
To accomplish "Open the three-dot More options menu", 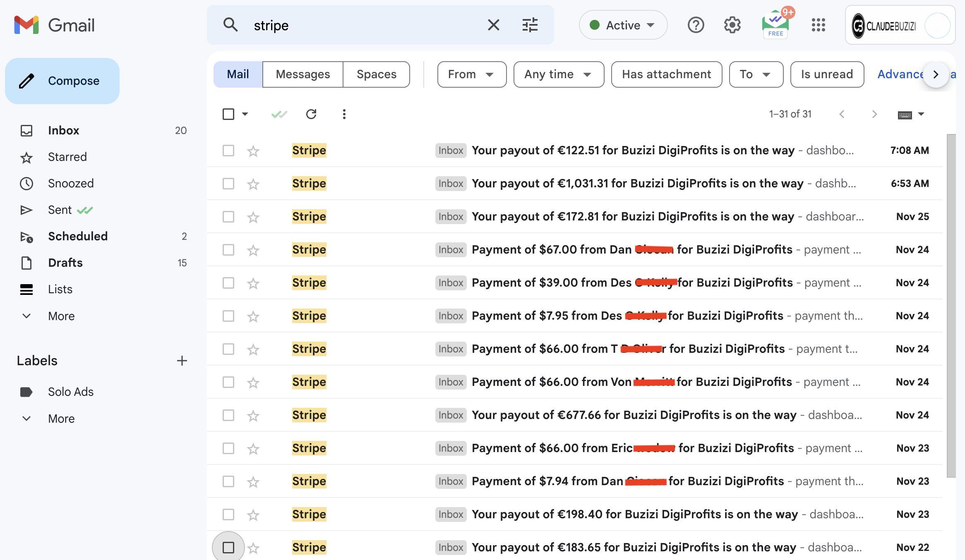I will click(344, 114).
